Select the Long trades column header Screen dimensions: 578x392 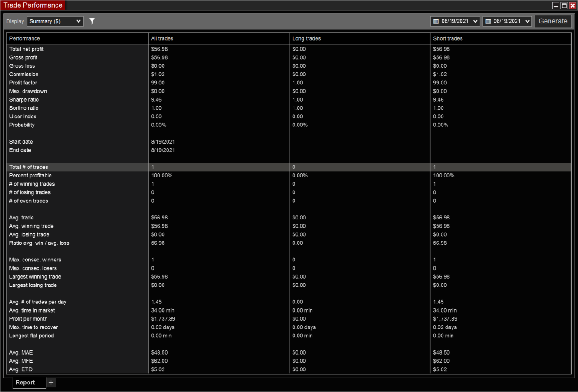(306, 38)
